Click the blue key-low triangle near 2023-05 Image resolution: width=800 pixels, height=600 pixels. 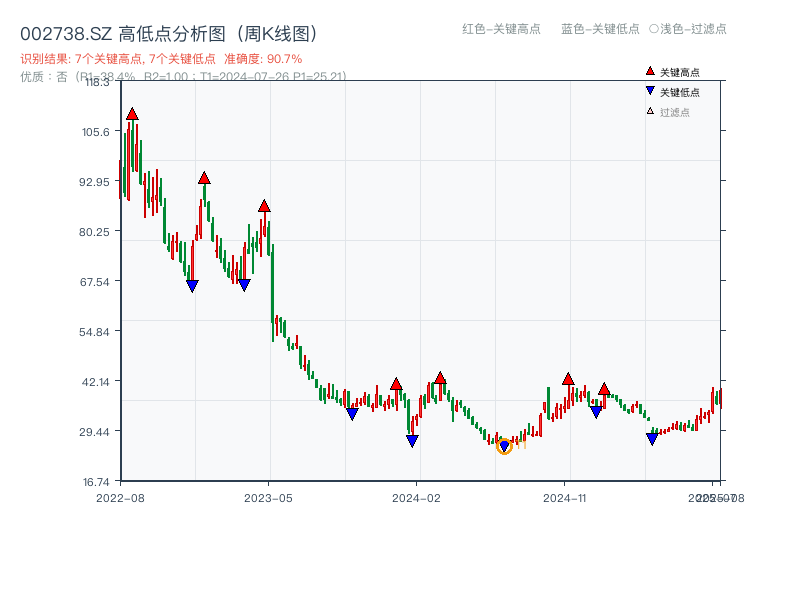(244, 285)
